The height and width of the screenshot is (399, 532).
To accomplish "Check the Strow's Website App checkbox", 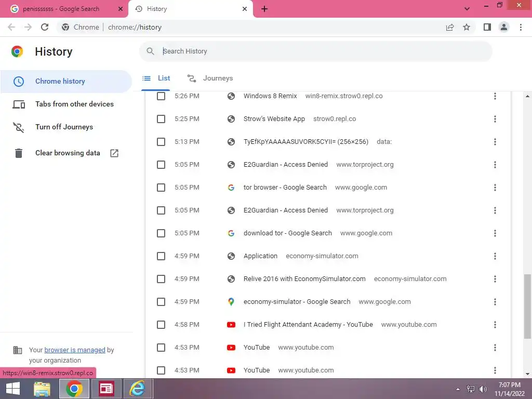I will tap(161, 119).
